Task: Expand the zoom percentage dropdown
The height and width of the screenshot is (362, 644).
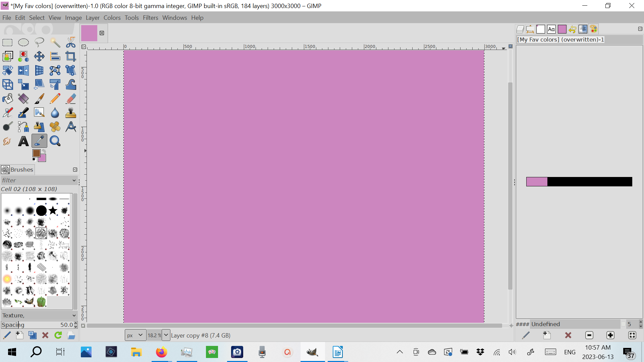Action: [x=166, y=335]
